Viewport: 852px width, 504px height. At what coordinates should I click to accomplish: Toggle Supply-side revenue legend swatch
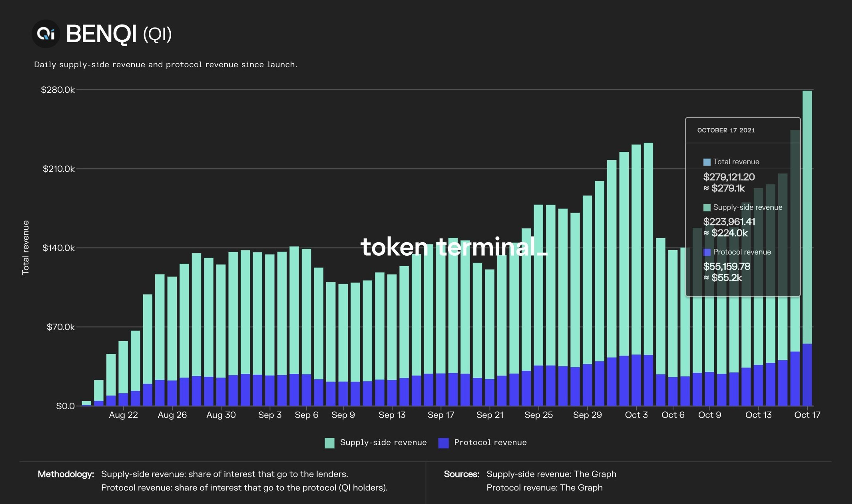(x=329, y=443)
